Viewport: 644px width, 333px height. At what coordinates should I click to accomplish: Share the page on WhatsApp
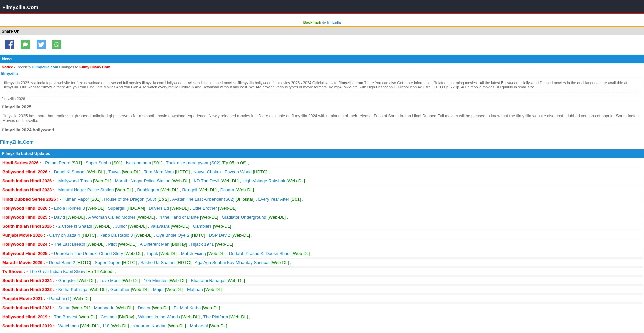coord(57,44)
